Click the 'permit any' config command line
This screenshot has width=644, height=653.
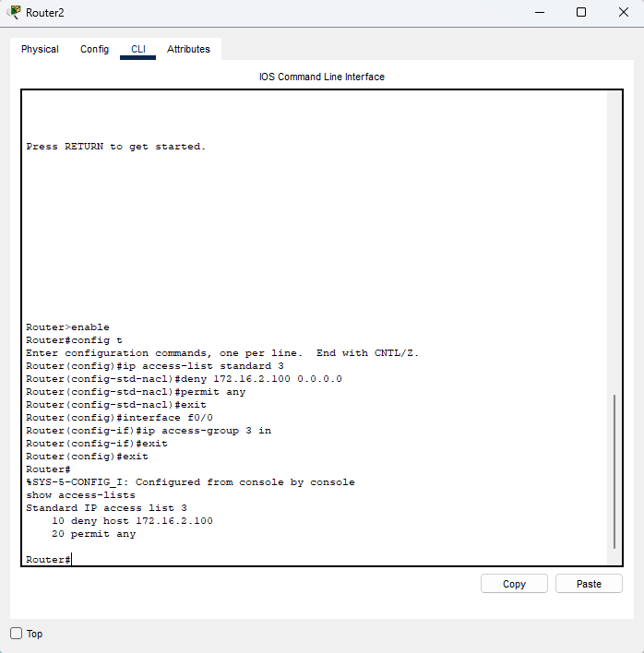(x=136, y=392)
